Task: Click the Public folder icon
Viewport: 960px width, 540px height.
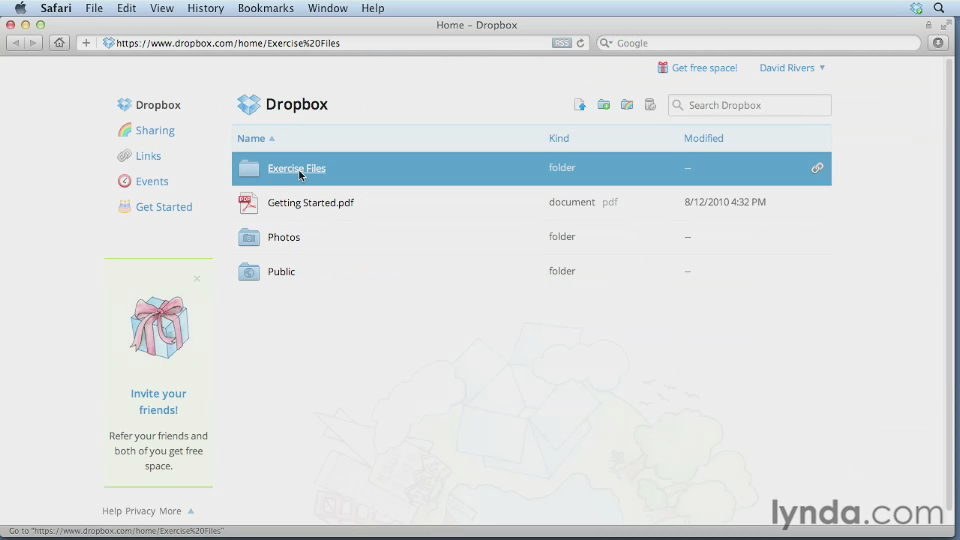Action: click(x=249, y=271)
